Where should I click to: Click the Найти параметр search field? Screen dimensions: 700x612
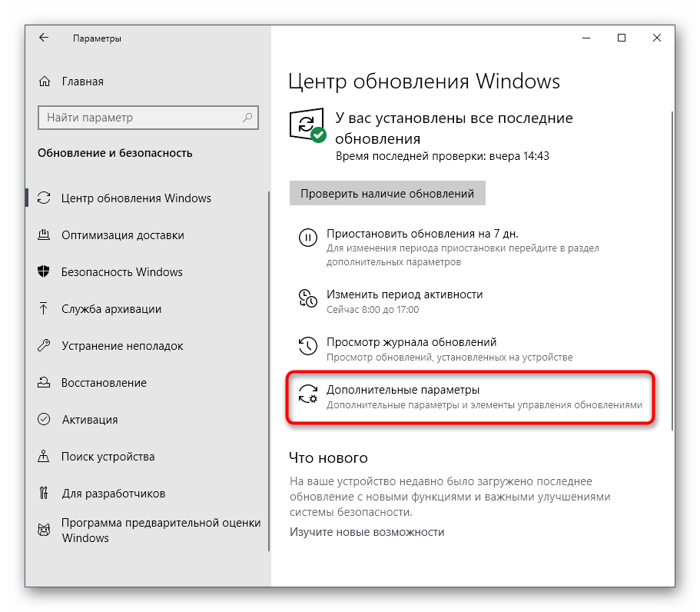click(148, 118)
